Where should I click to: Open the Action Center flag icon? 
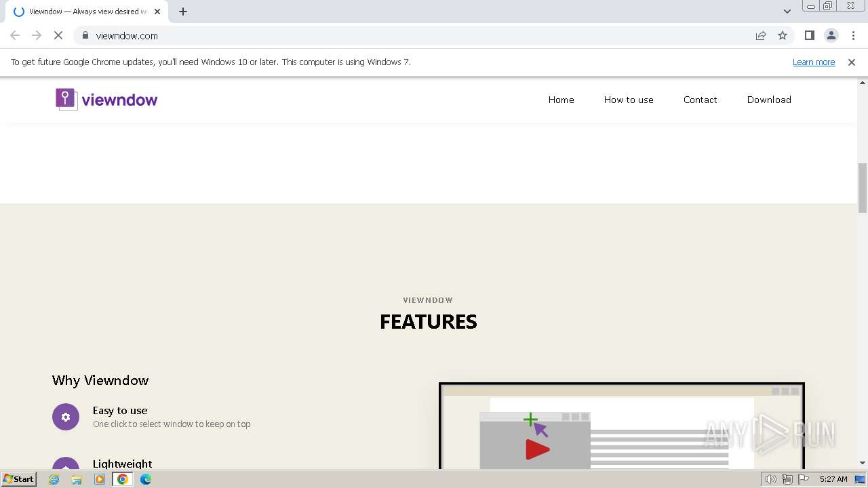tap(804, 479)
